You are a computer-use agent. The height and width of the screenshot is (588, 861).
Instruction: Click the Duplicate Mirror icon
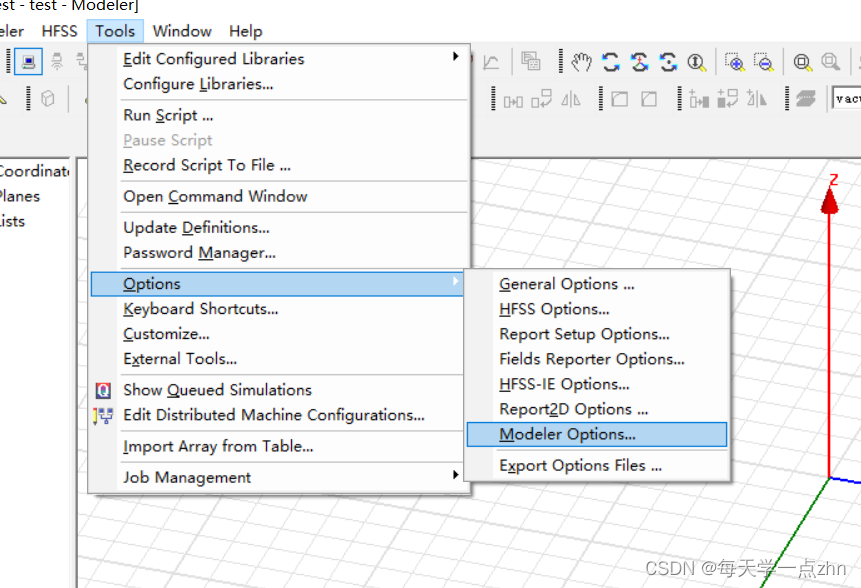[x=757, y=99]
